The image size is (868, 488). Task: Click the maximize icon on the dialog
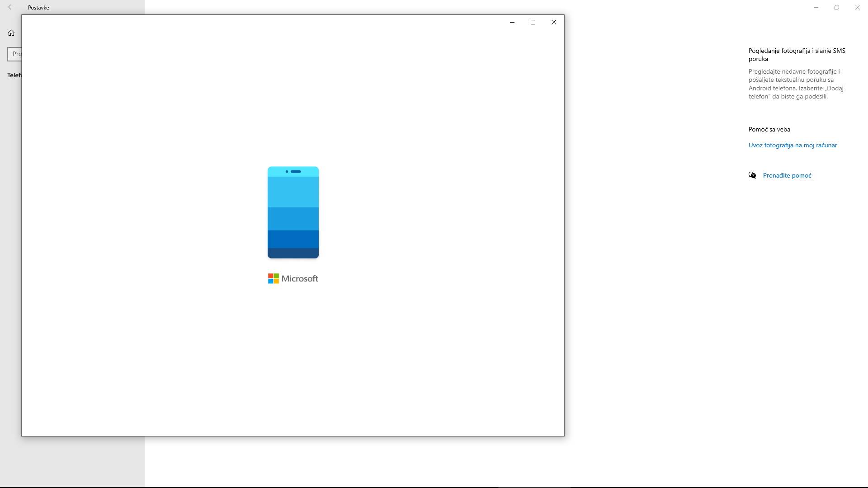click(x=533, y=22)
